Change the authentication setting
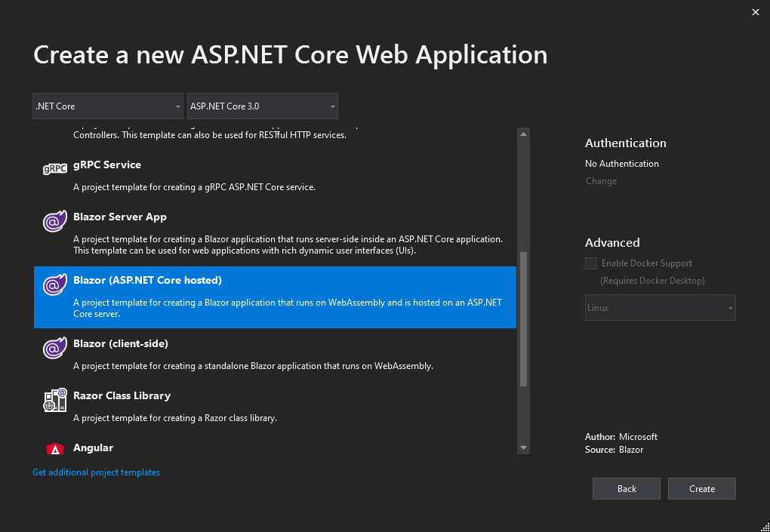Image resolution: width=770 pixels, height=532 pixels. [601, 181]
